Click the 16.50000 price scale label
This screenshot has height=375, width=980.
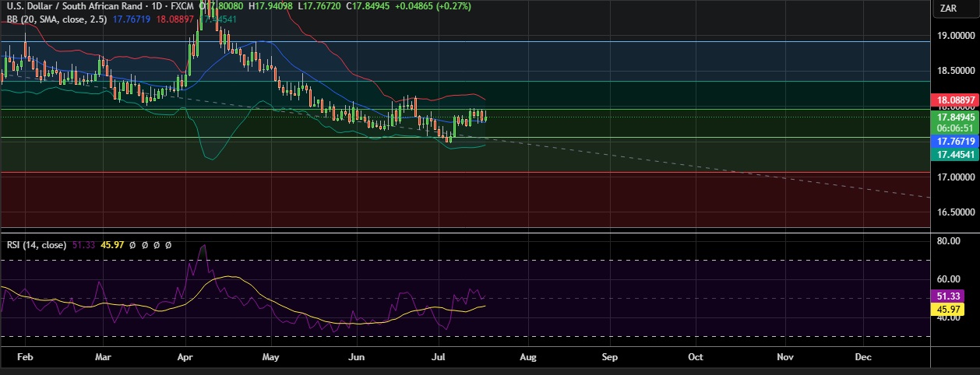click(x=957, y=212)
